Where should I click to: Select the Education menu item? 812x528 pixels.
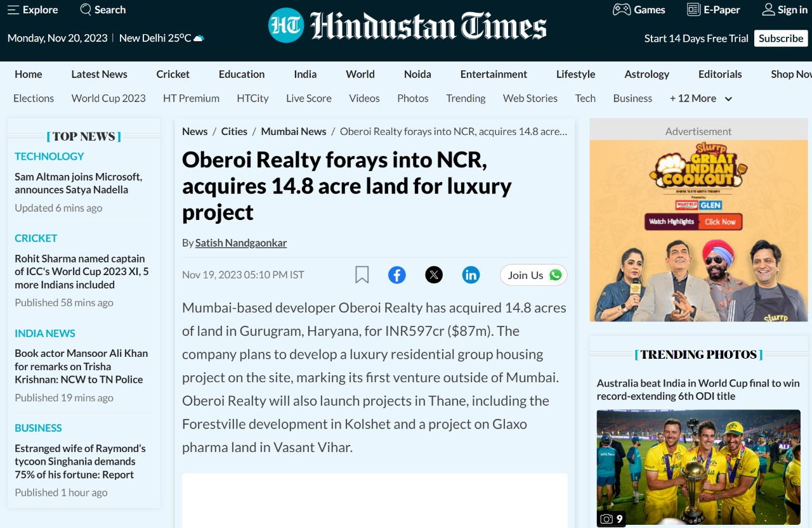242,74
